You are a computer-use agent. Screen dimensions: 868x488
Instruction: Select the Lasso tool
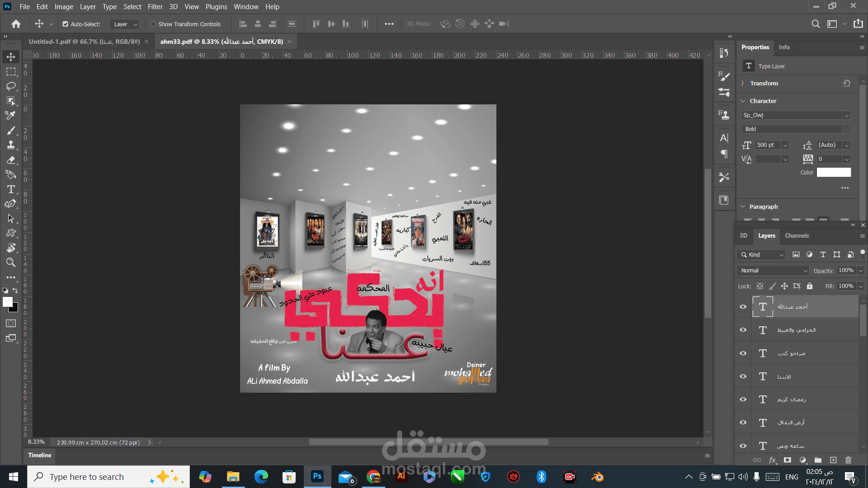pyautogui.click(x=11, y=86)
